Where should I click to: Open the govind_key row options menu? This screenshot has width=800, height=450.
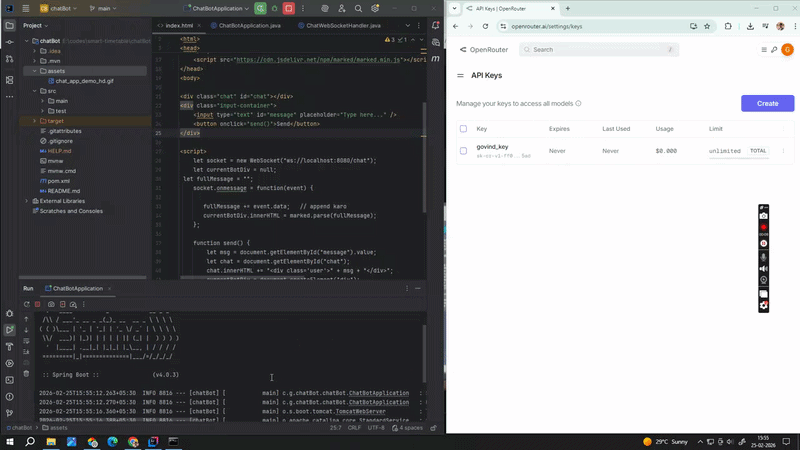click(x=783, y=151)
